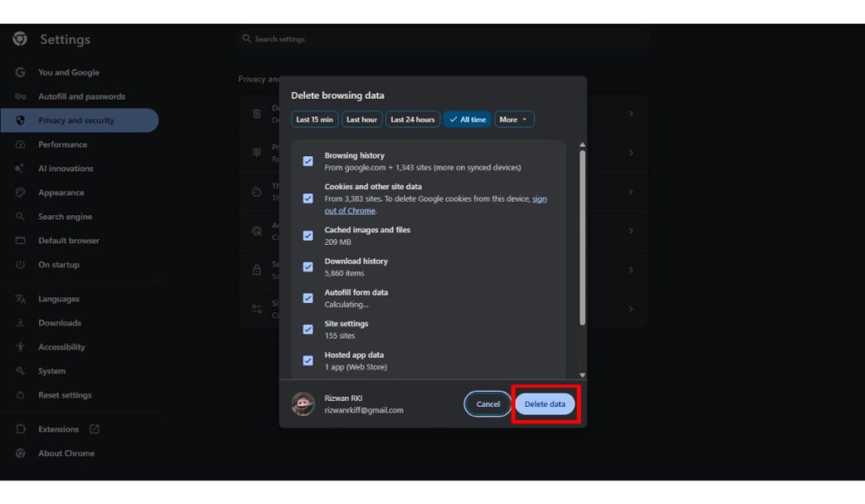Click the Chrome logo beside Settings title
Image resolution: width=865 pixels, height=504 pixels.
click(19, 39)
